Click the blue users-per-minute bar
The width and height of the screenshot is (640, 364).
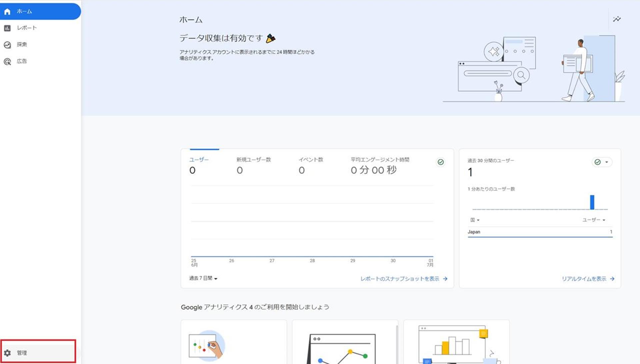(x=592, y=202)
